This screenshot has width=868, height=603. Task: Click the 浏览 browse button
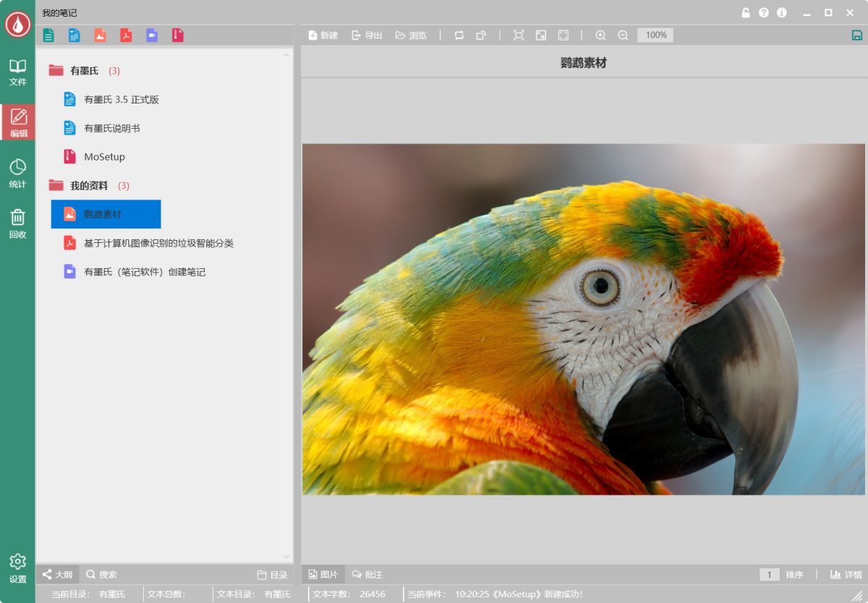click(x=411, y=35)
